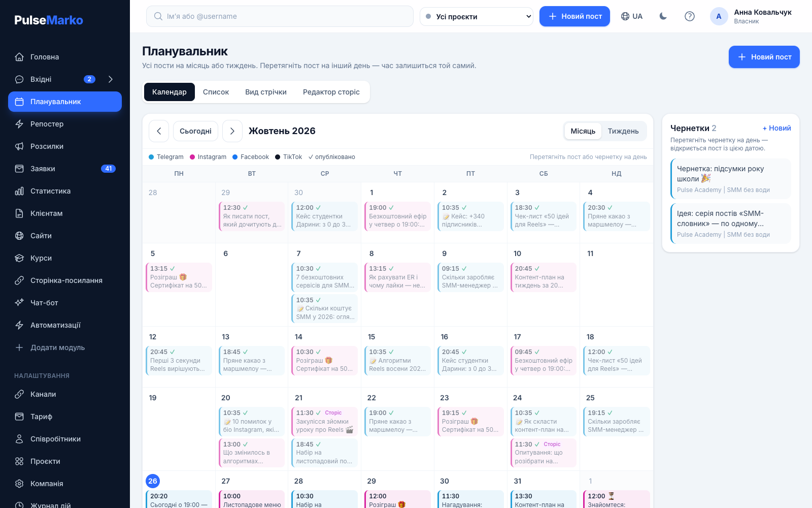
Task: Focus the Ім'я або @username search field
Action: coord(280,16)
